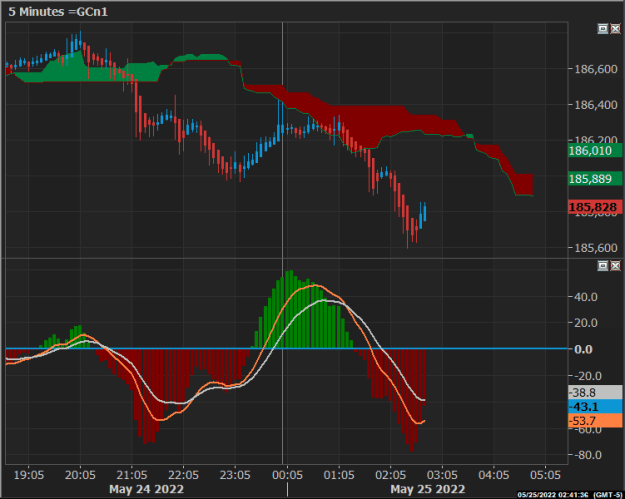Click the 20:05 time axis label
The height and width of the screenshot is (499, 625).
tap(80, 475)
